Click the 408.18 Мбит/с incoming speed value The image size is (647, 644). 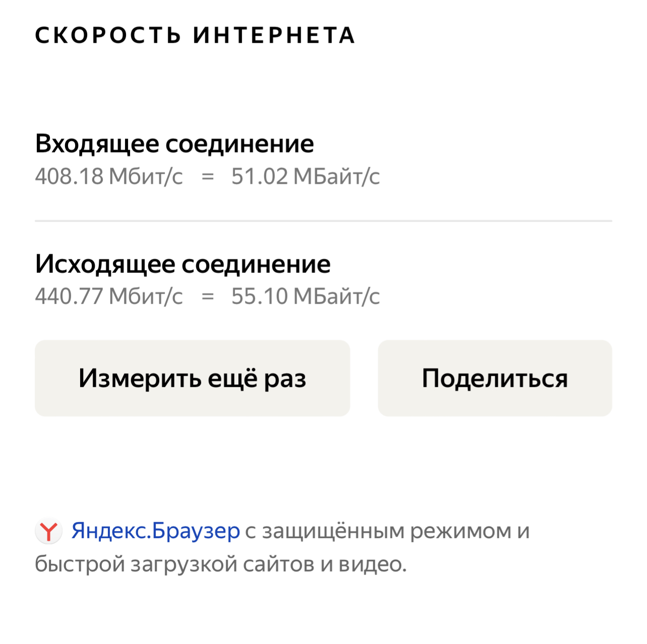[109, 177]
